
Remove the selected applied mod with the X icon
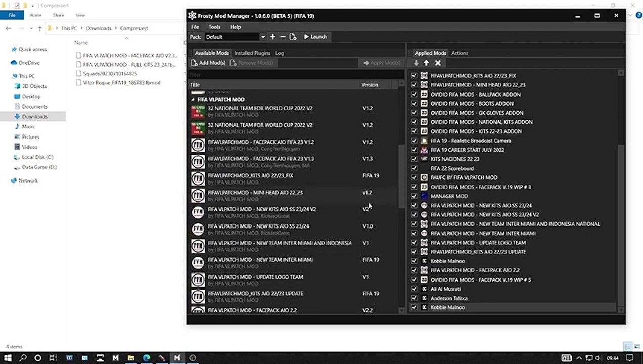tap(438, 63)
